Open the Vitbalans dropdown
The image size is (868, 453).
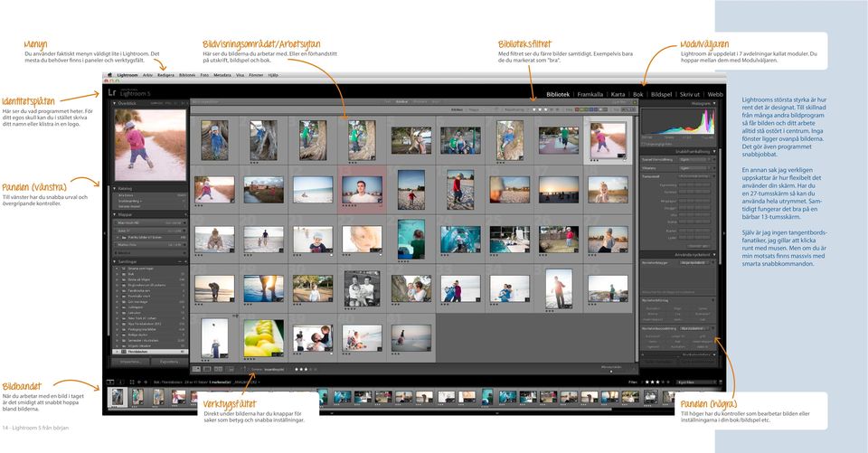coord(694,168)
